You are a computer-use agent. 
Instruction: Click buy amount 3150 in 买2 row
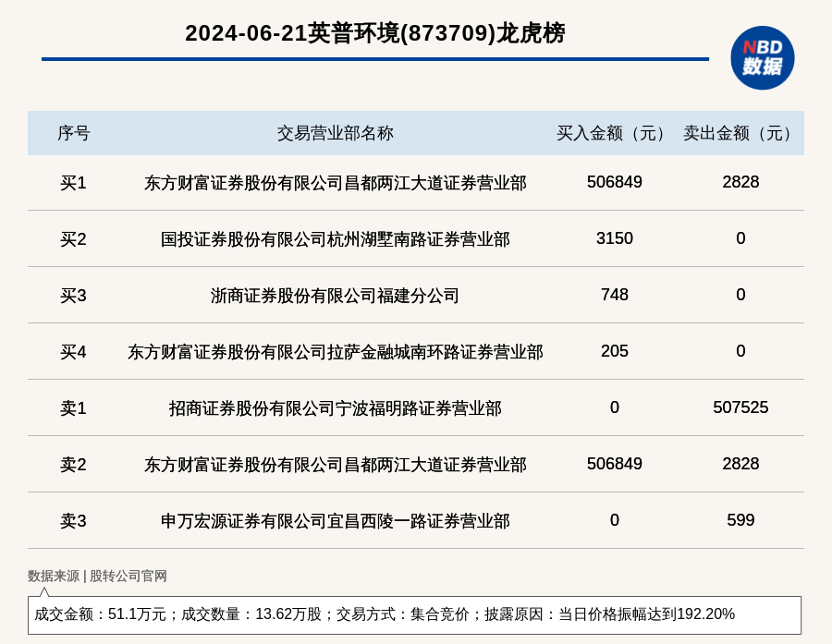(x=615, y=238)
